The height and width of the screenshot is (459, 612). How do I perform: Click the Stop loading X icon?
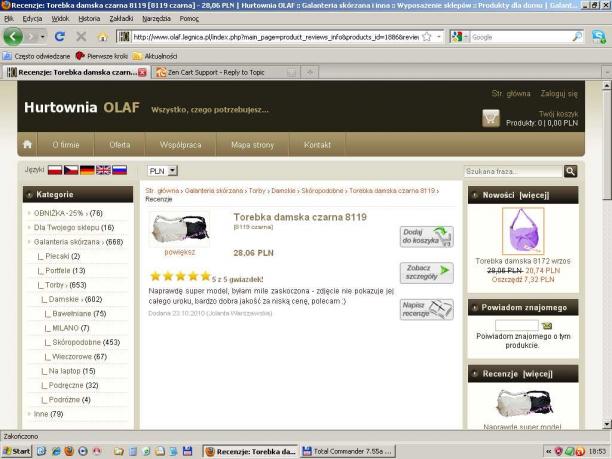point(81,37)
